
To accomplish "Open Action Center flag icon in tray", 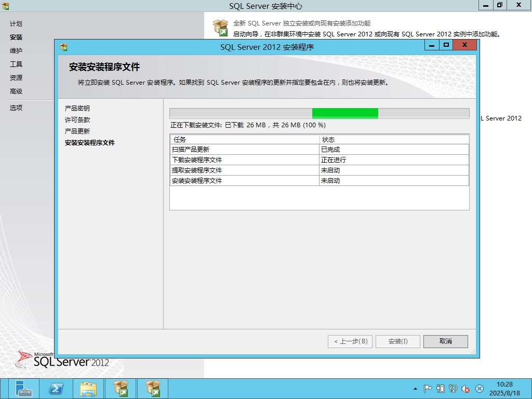I will point(428,389).
